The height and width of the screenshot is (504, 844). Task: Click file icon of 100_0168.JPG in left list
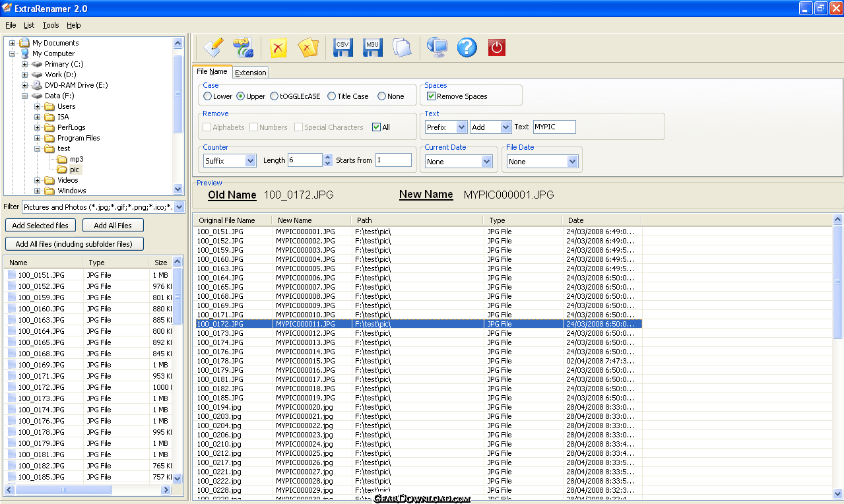coord(12,354)
